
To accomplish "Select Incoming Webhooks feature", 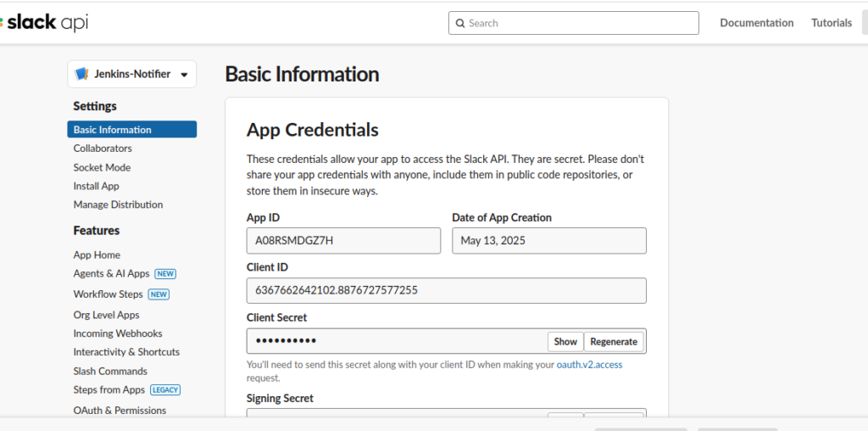I will coord(118,333).
